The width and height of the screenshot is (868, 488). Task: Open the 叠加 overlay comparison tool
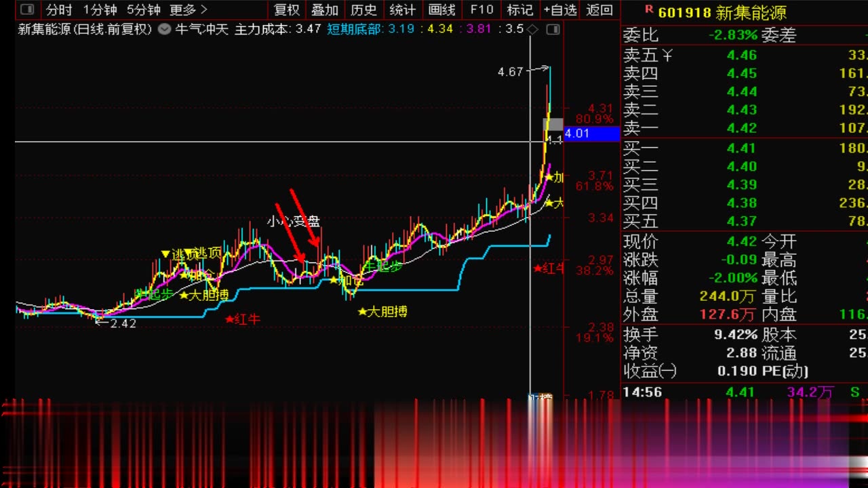coord(324,10)
